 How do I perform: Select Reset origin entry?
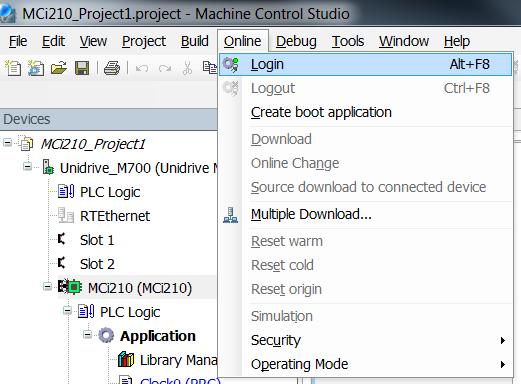click(365, 289)
